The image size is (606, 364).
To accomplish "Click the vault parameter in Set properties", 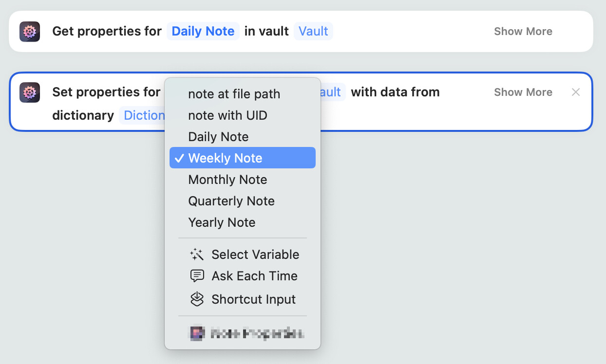I will (x=333, y=92).
